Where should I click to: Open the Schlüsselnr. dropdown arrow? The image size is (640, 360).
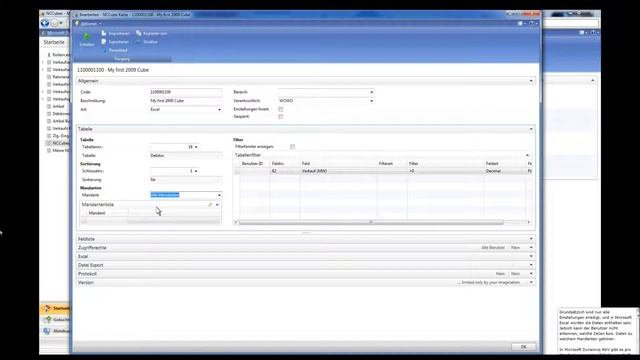(196, 171)
